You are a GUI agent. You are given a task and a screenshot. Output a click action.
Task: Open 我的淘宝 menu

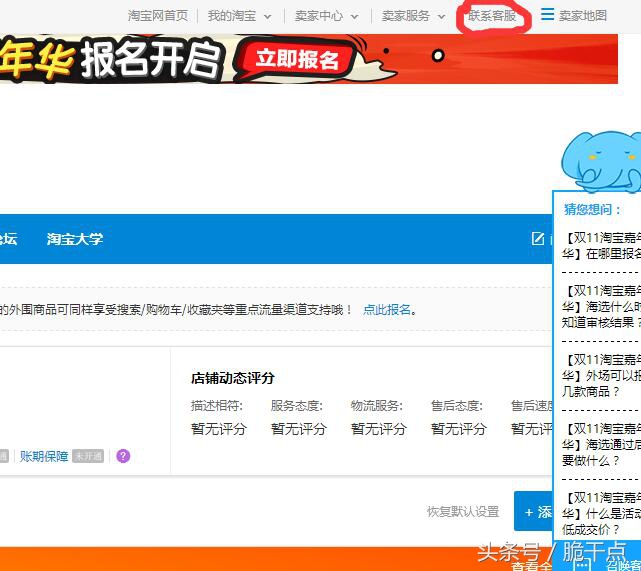[x=232, y=16]
